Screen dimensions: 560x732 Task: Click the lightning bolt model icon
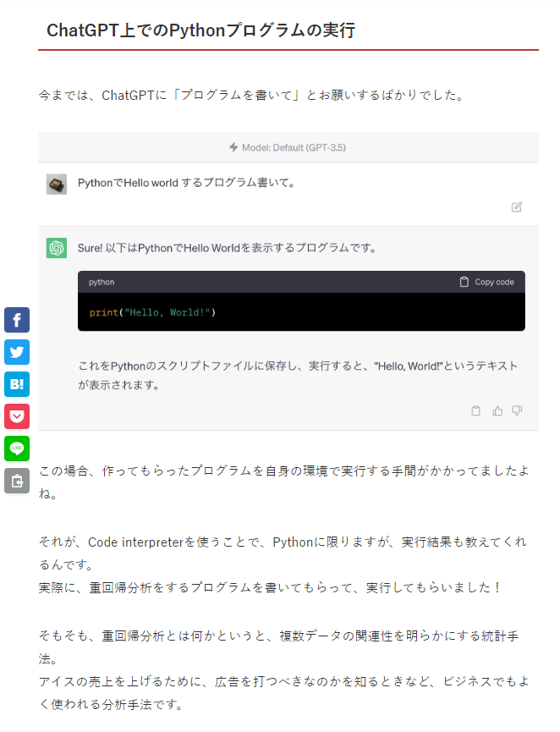(x=233, y=147)
